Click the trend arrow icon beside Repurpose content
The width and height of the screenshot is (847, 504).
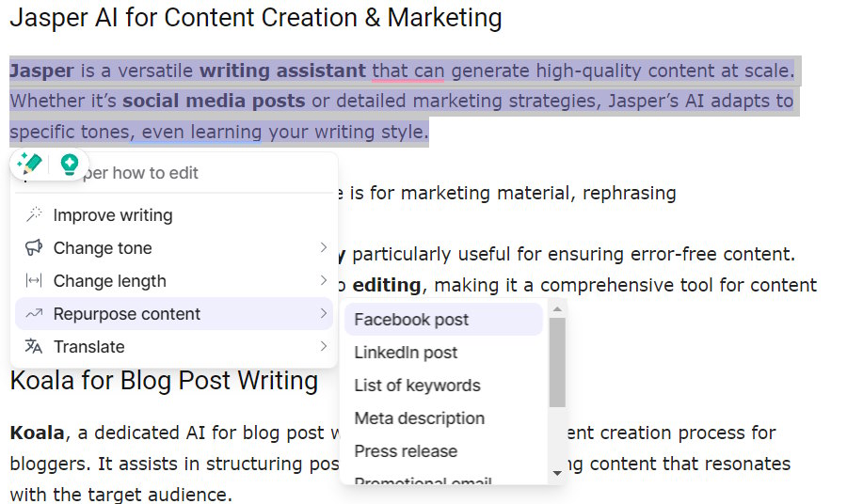(x=34, y=313)
